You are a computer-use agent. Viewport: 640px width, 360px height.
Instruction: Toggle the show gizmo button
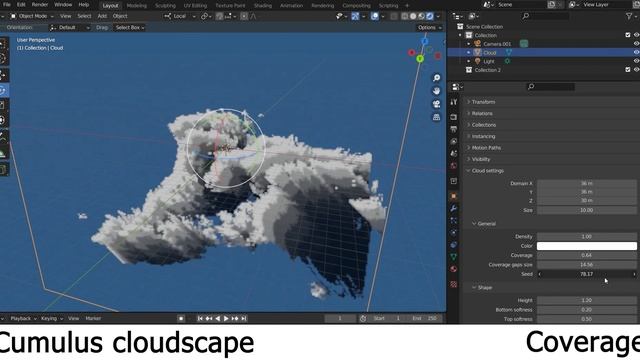(x=356, y=16)
